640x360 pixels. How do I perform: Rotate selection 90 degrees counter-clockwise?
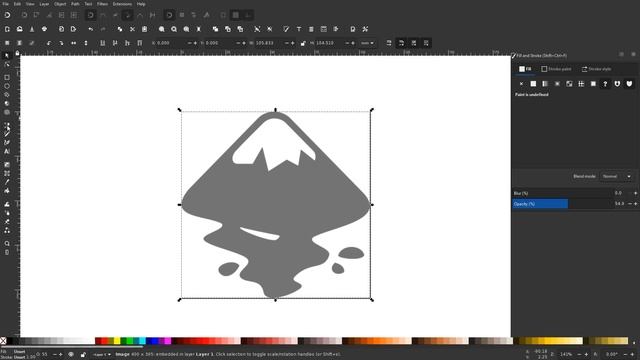(49, 43)
